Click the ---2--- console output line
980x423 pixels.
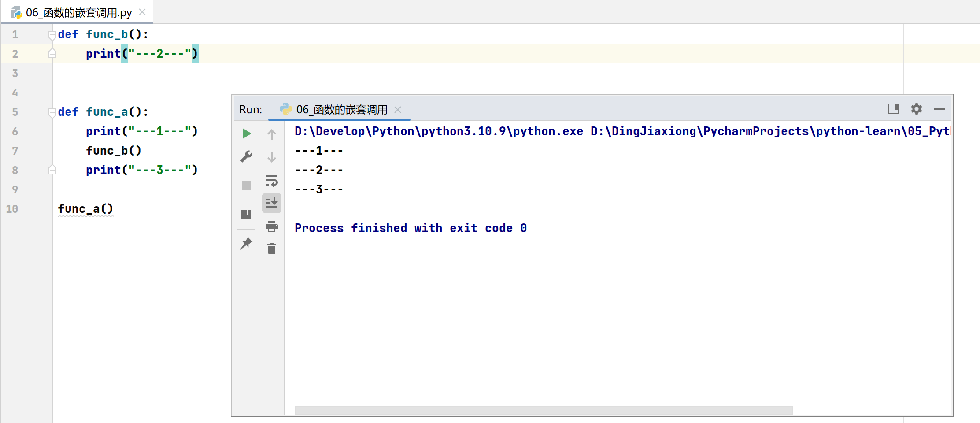point(319,170)
